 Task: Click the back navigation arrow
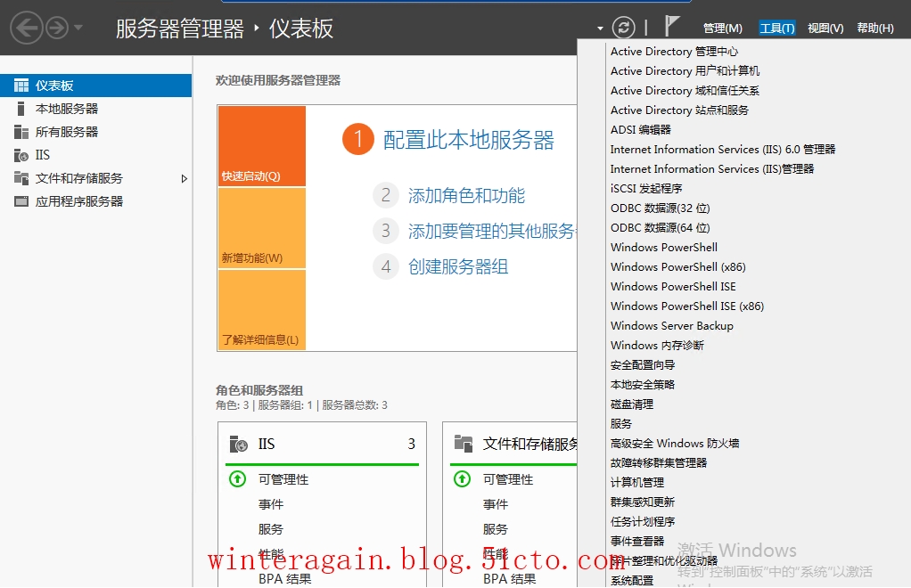click(27, 28)
